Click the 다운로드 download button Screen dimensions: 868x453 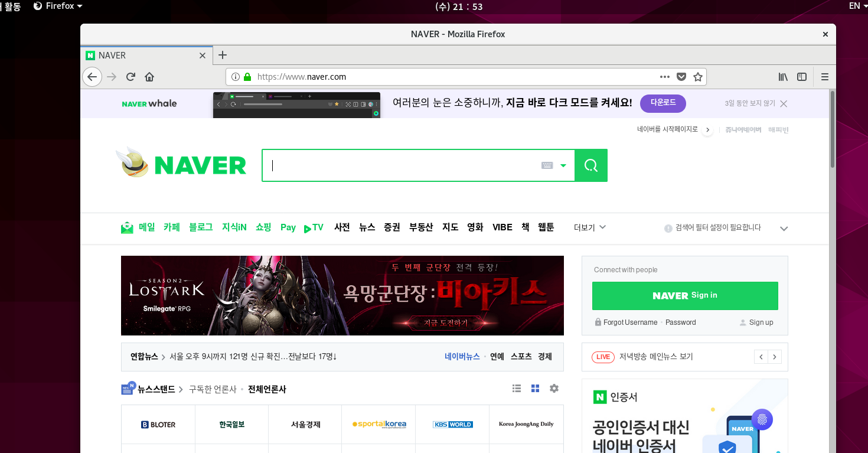[663, 103]
